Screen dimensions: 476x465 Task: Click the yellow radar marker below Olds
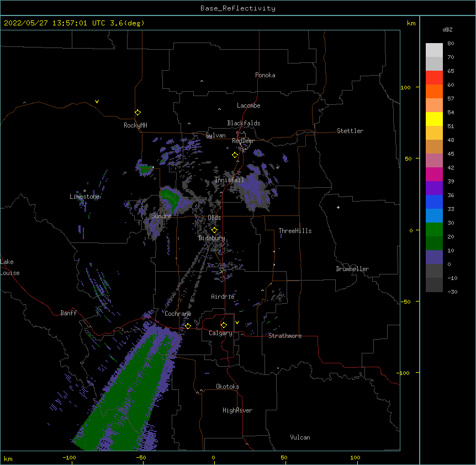click(214, 230)
